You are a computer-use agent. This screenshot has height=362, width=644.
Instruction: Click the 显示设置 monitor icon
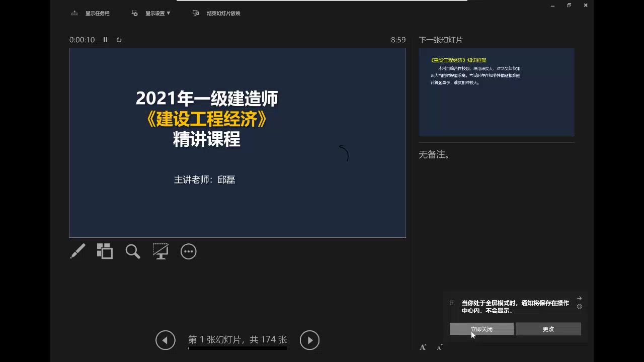(135, 14)
